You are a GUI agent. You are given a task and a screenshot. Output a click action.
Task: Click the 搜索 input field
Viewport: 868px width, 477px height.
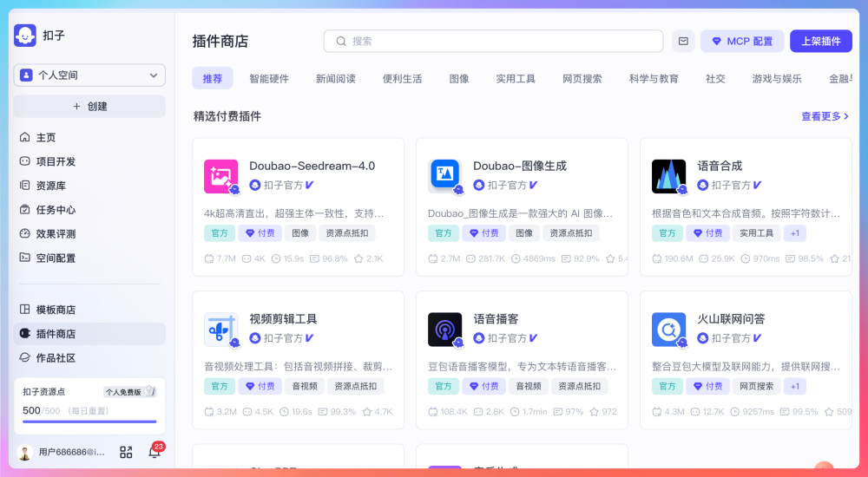tap(493, 41)
